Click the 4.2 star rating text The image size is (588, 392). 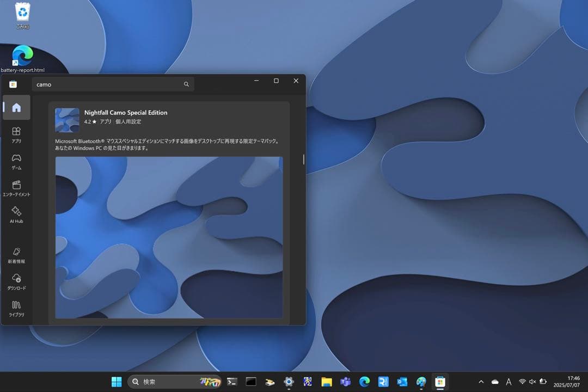click(x=90, y=121)
